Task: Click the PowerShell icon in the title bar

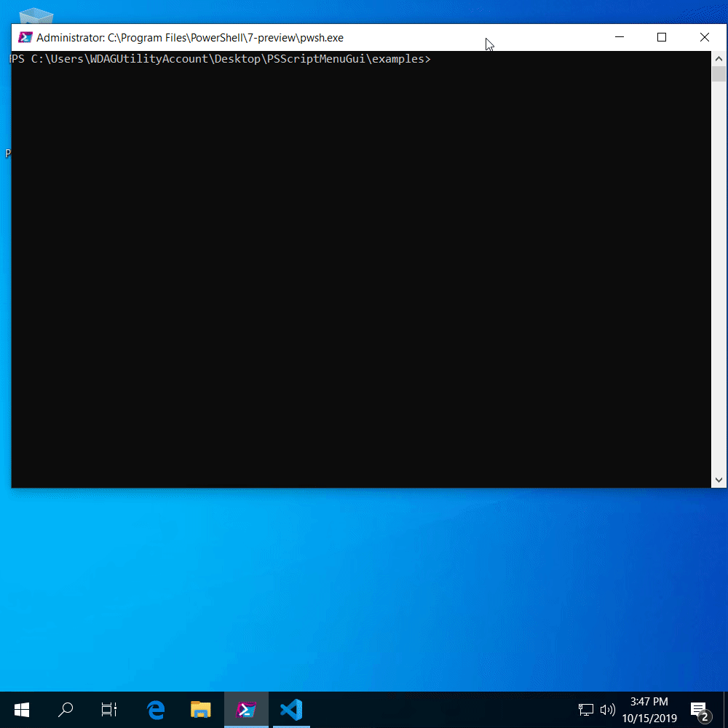Action: (x=25, y=38)
